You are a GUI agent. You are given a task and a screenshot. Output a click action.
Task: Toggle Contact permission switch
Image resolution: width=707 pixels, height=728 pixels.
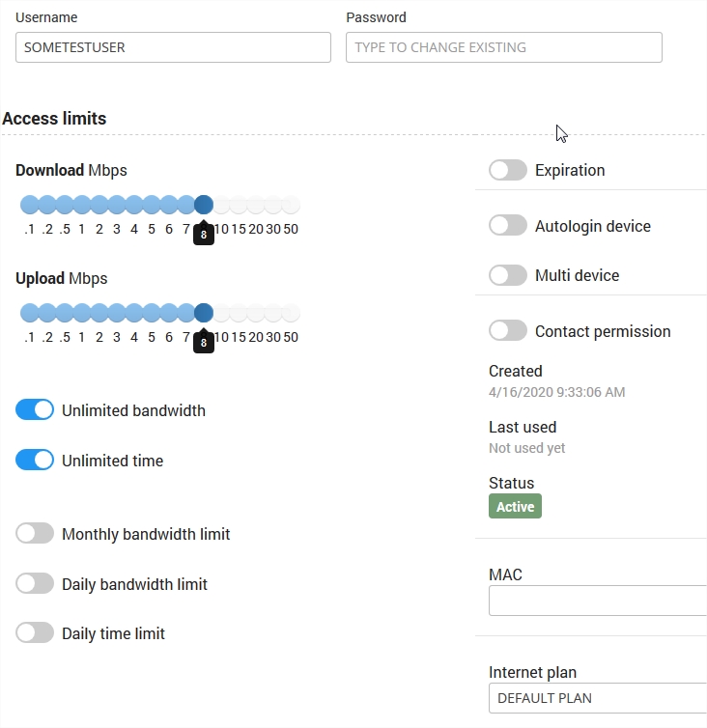tap(508, 331)
